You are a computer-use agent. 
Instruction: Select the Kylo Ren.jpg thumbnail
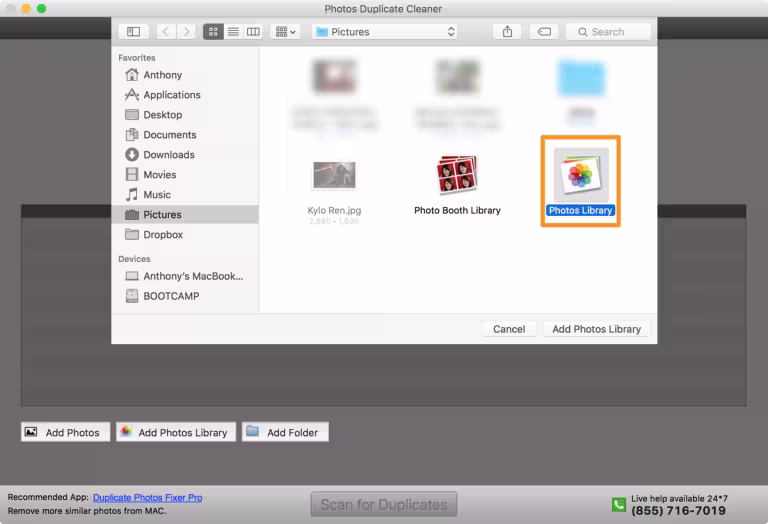tap(335, 175)
